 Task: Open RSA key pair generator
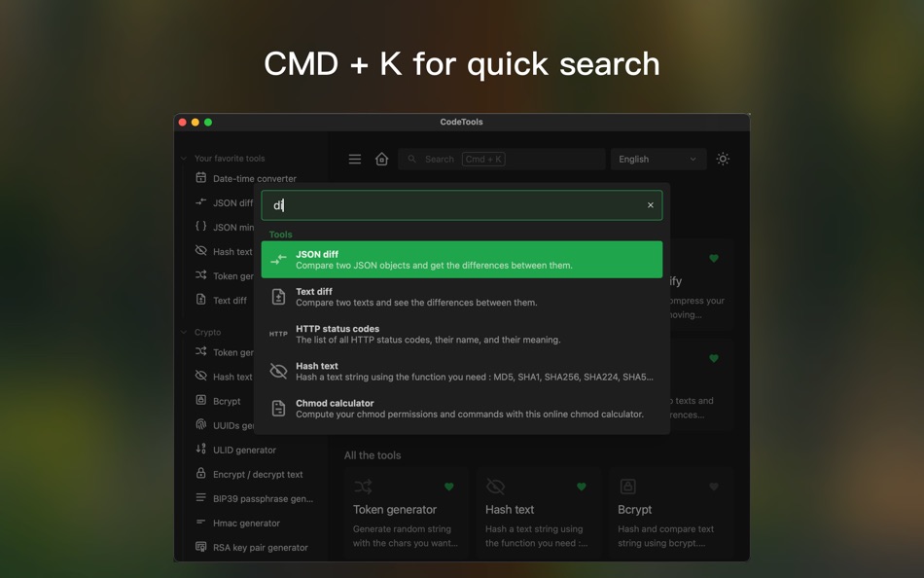[261, 547]
